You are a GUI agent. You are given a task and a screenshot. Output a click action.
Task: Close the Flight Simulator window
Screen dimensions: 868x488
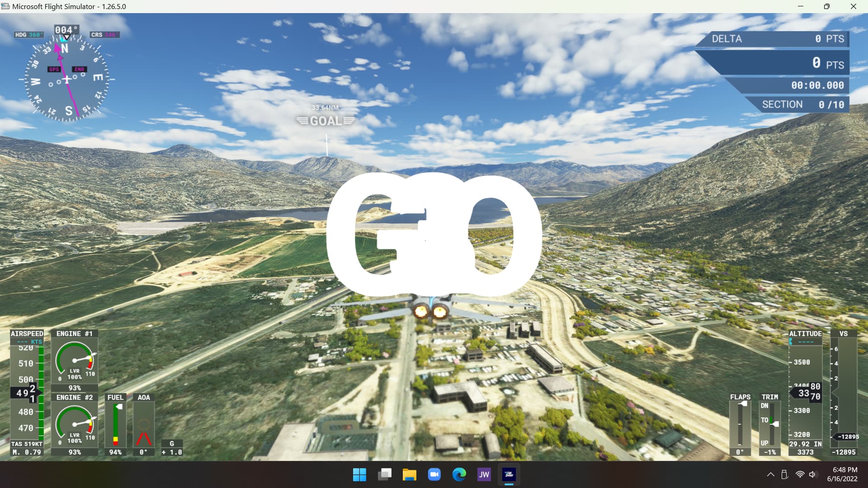pos(854,6)
